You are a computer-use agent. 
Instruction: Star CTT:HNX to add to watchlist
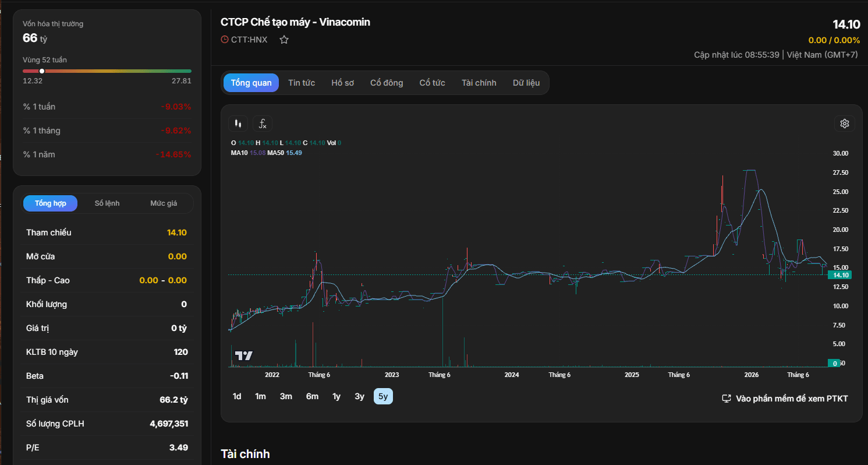pyautogui.click(x=284, y=40)
